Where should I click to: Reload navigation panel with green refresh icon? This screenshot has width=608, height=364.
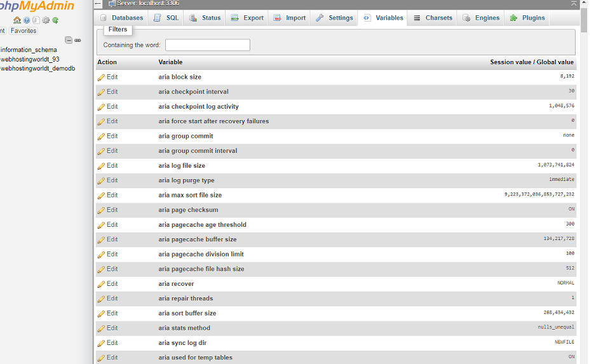tap(55, 20)
